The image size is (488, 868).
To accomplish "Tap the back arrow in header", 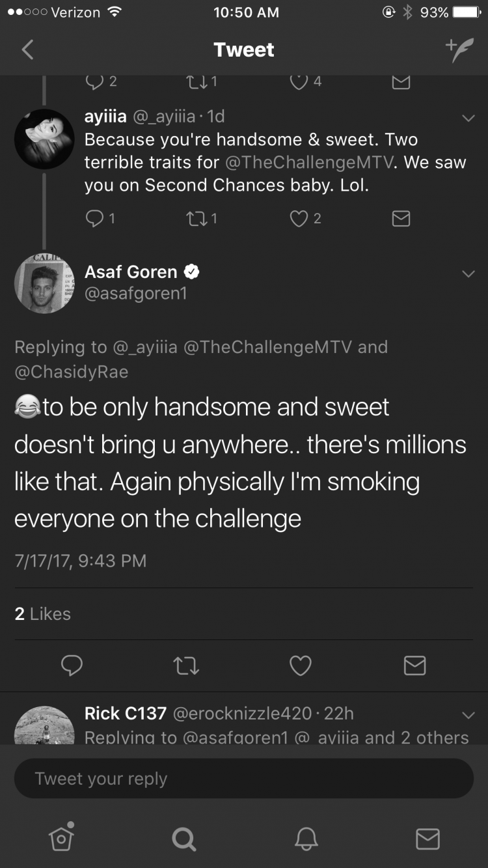I will (27, 49).
